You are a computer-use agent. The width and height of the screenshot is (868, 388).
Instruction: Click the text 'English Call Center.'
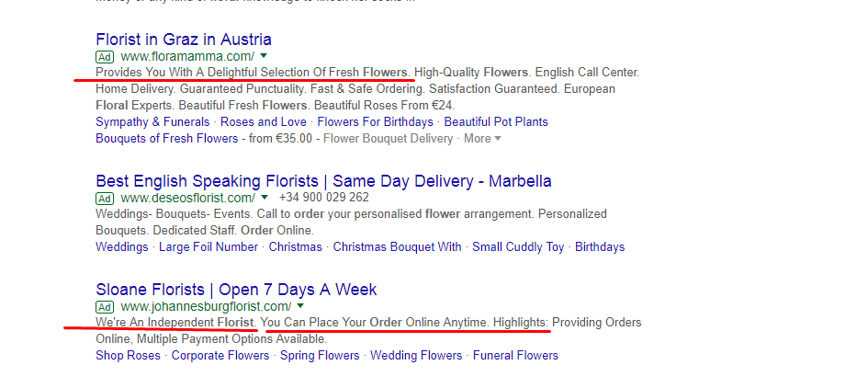click(587, 73)
